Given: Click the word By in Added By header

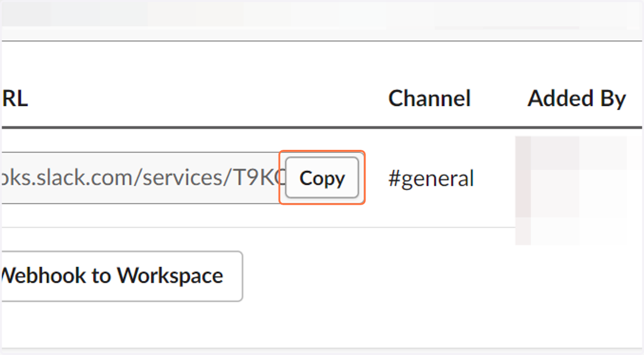Looking at the screenshot, I should 612,100.
